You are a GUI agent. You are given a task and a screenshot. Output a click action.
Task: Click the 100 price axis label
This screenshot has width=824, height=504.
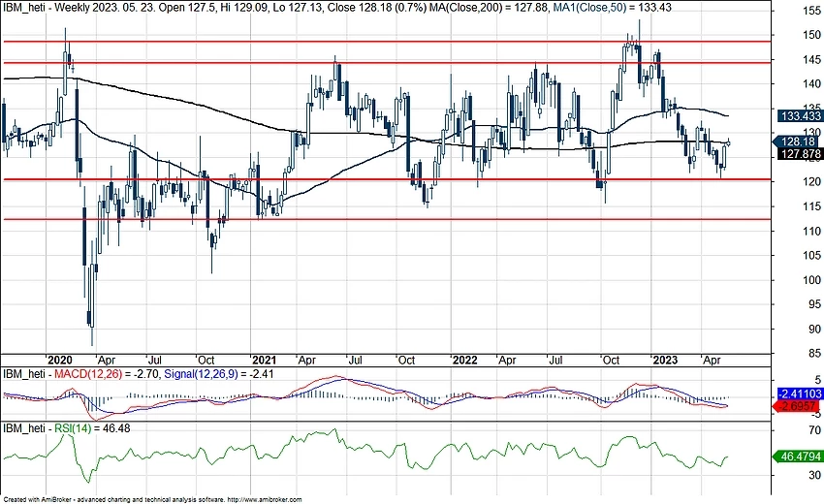pos(812,280)
